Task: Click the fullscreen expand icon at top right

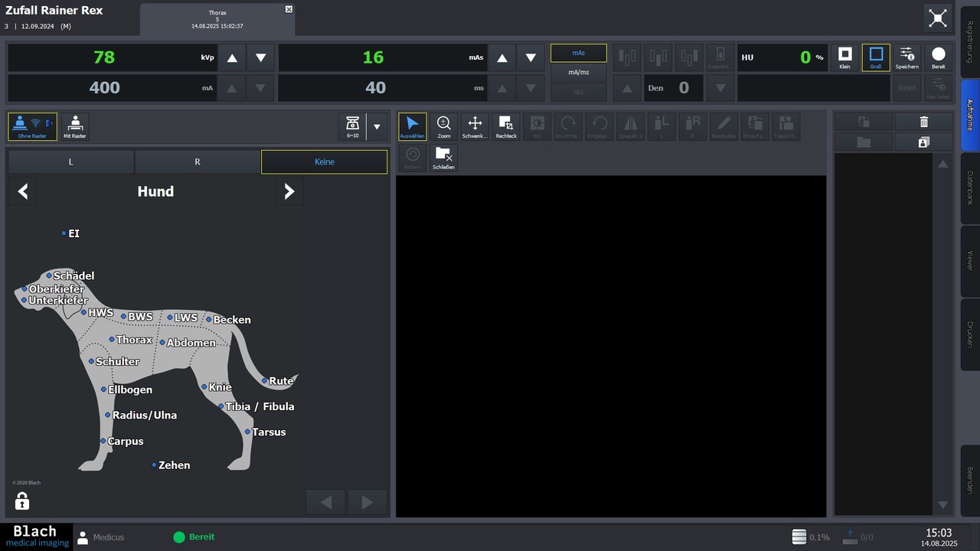Action: 937,19
